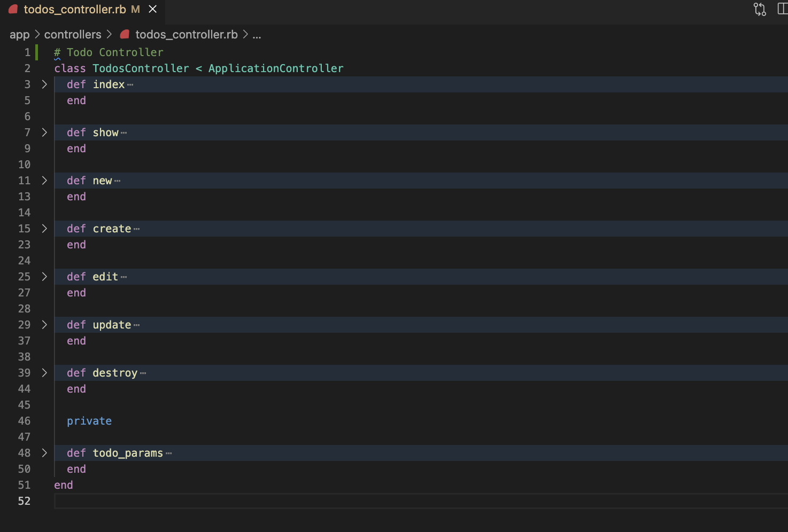This screenshot has width=788, height=532.
Task: Click the fold ellipsis after 'destroy'
Action: [x=143, y=373]
